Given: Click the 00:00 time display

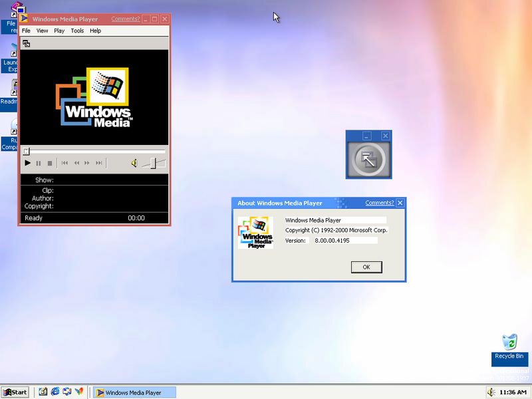Looking at the screenshot, I should pyautogui.click(x=136, y=218).
